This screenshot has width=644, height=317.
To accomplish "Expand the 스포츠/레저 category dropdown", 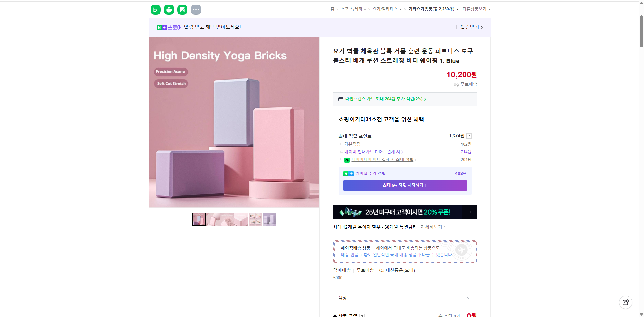I will [x=352, y=9].
